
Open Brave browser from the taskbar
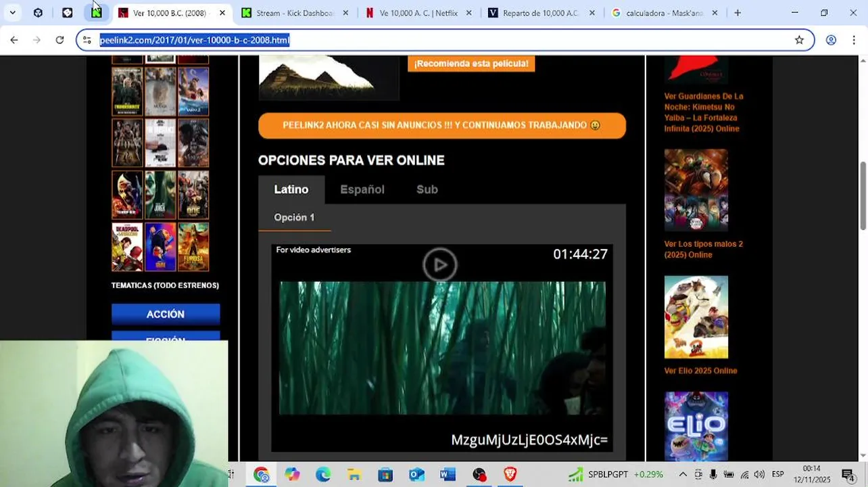(510, 474)
